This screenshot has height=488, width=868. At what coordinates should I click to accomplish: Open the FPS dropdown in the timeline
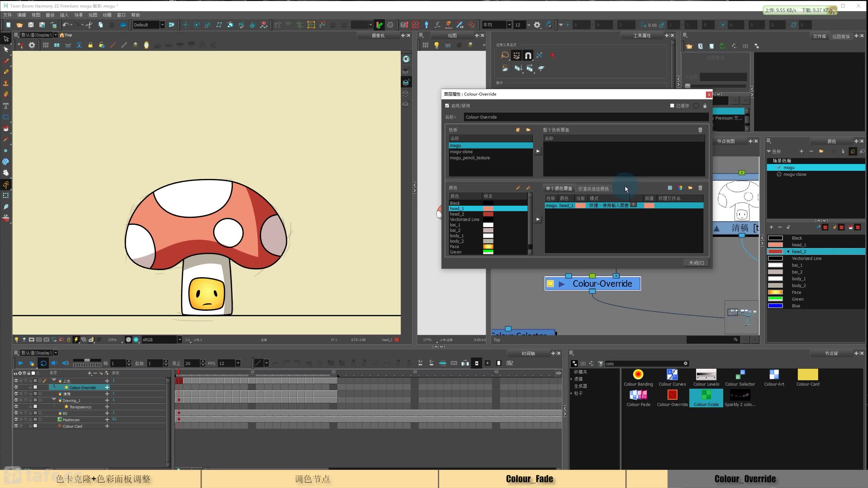coord(238,363)
